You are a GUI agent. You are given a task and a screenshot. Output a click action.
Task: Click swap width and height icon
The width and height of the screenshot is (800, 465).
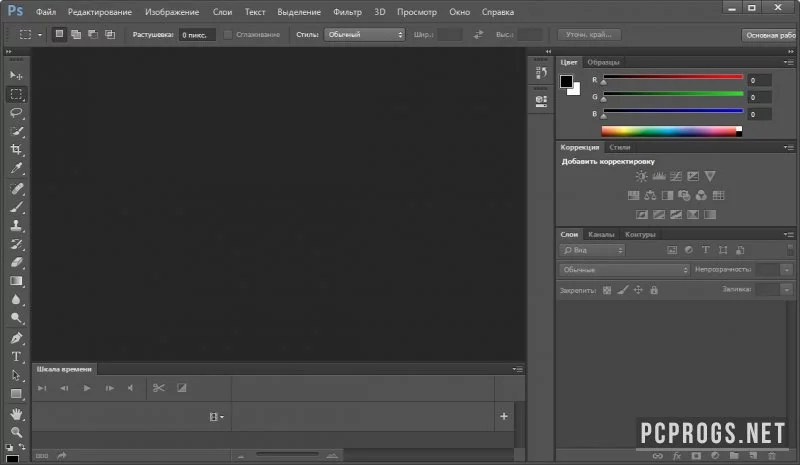478,35
